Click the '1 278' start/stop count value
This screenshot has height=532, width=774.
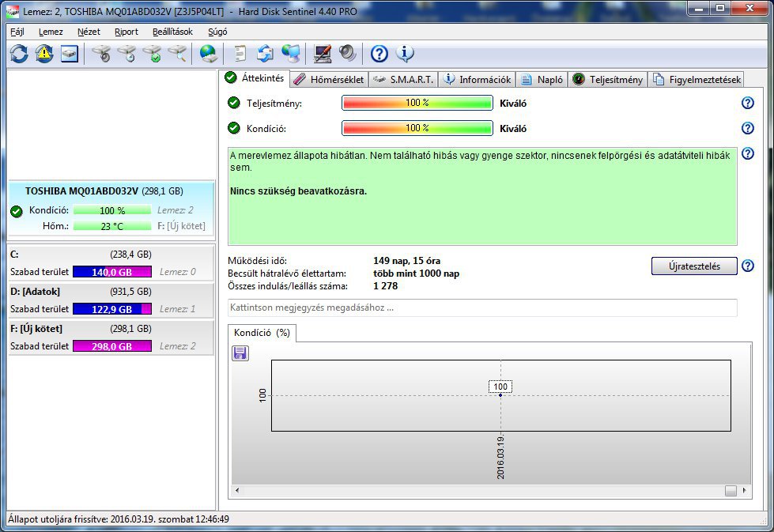[x=386, y=285]
